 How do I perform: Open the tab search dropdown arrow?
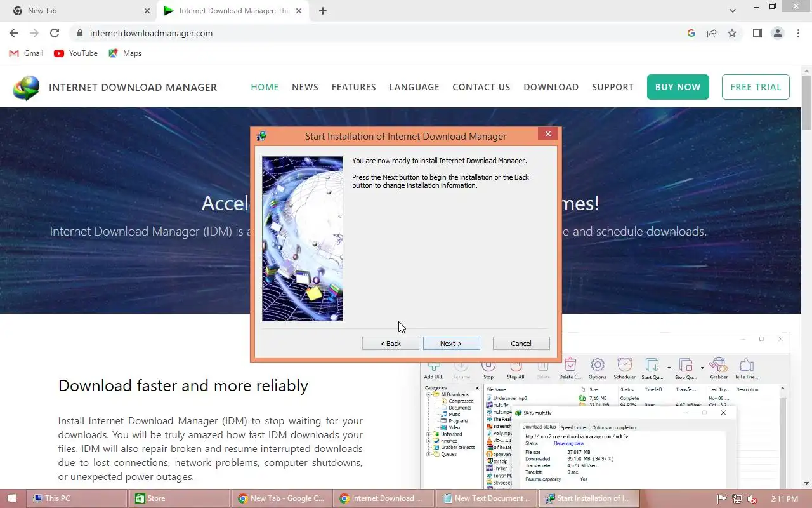coord(733,11)
